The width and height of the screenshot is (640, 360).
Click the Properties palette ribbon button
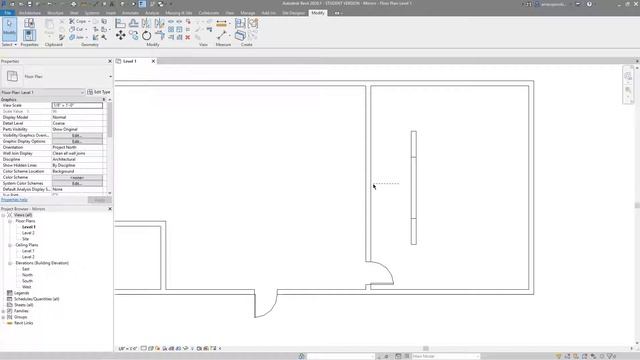(x=29, y=36)
